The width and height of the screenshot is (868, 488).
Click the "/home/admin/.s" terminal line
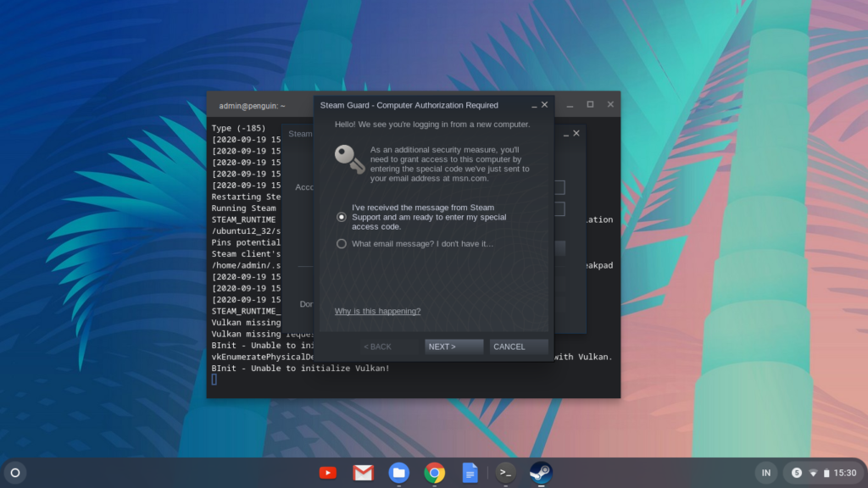coord(247,265)
